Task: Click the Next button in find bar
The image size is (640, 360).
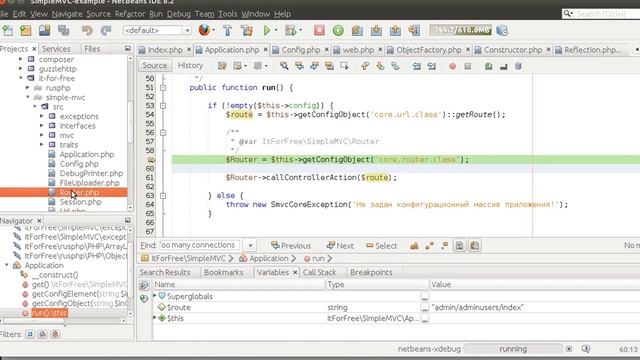Action: (340, 246)
